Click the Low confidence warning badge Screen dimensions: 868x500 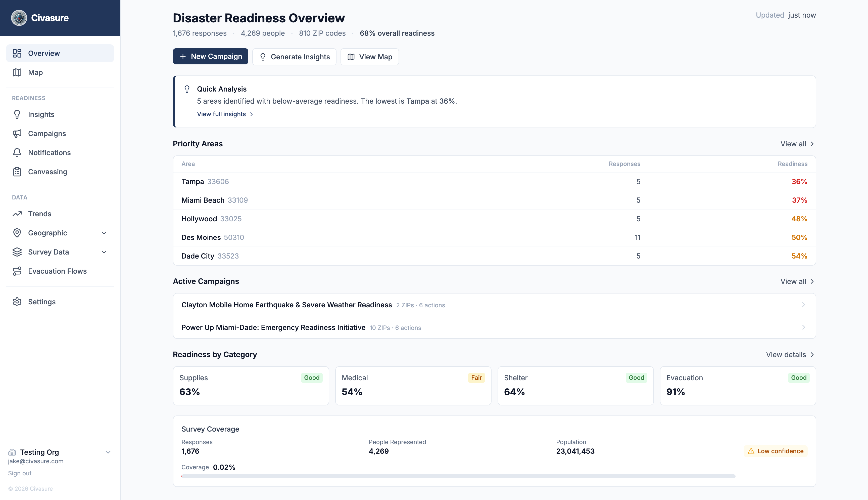click(776, 451)
